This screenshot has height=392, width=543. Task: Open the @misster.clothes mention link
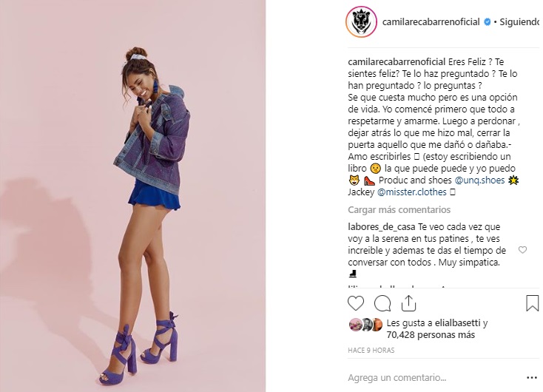(411, 192)
